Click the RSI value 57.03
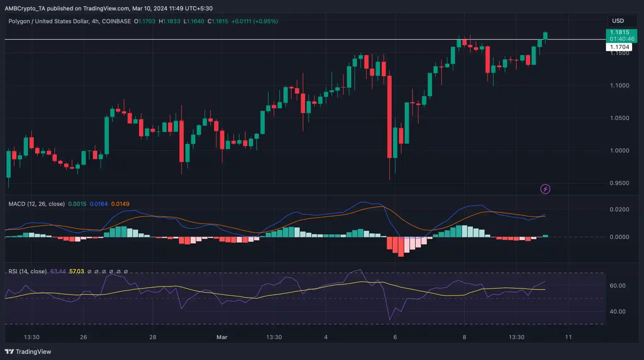The height and width of the screenshot is (360, 644). click(76, 271)
